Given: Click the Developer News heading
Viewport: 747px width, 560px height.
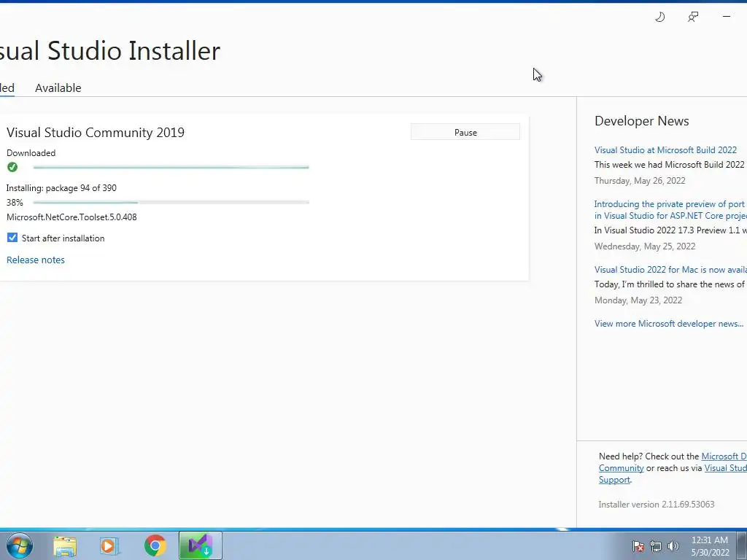Looking at the screenshot, I should tap(642, 121).
